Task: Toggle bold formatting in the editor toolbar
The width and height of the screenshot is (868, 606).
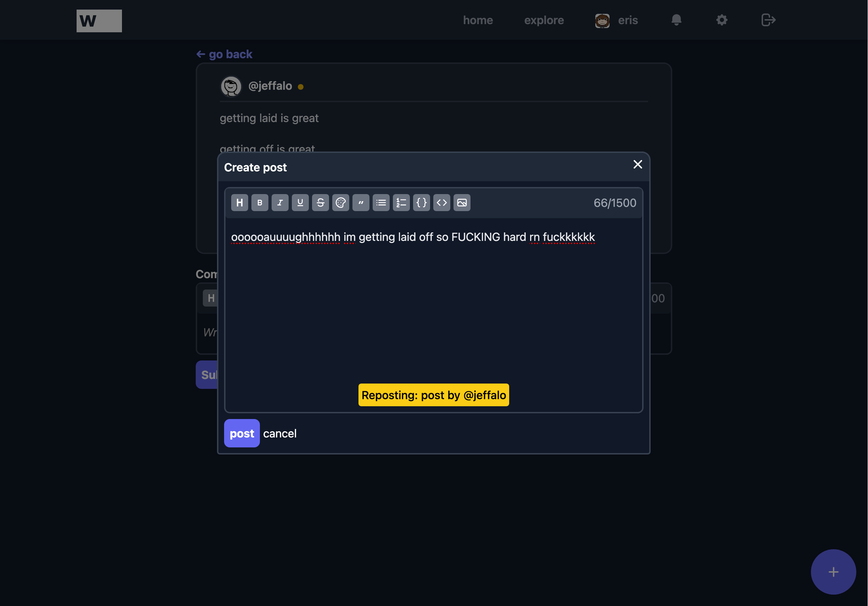Action: coord(260,203)
